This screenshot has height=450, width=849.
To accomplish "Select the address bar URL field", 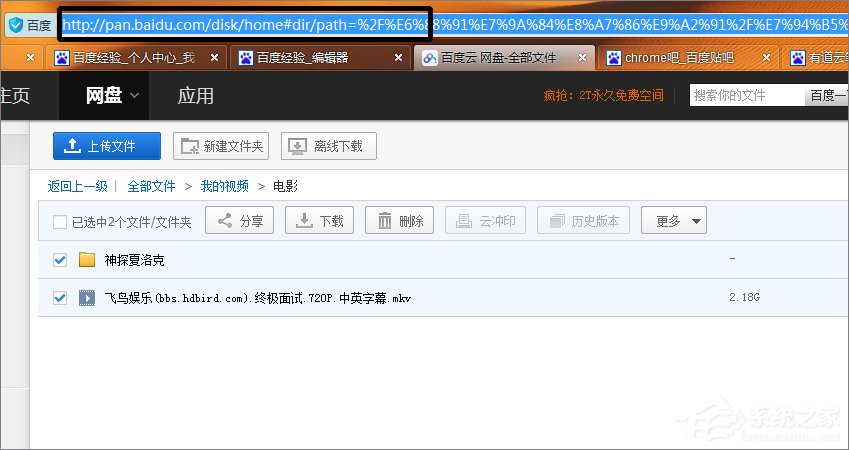I will (x=455, y=25).
